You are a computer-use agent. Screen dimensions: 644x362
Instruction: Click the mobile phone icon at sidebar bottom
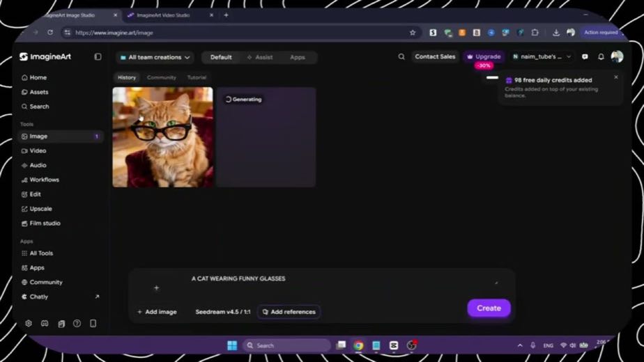93,324
